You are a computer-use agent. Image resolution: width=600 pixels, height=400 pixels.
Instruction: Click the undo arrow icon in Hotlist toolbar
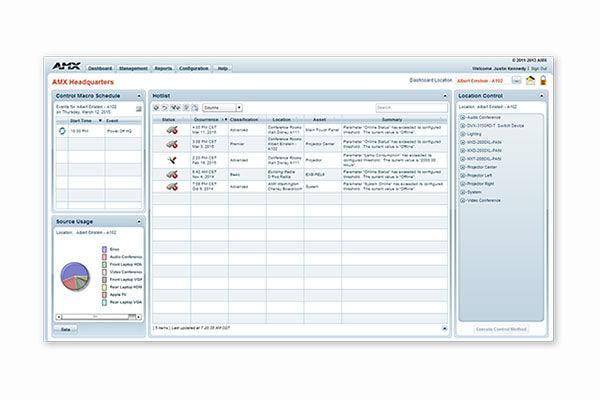[165, 108]
